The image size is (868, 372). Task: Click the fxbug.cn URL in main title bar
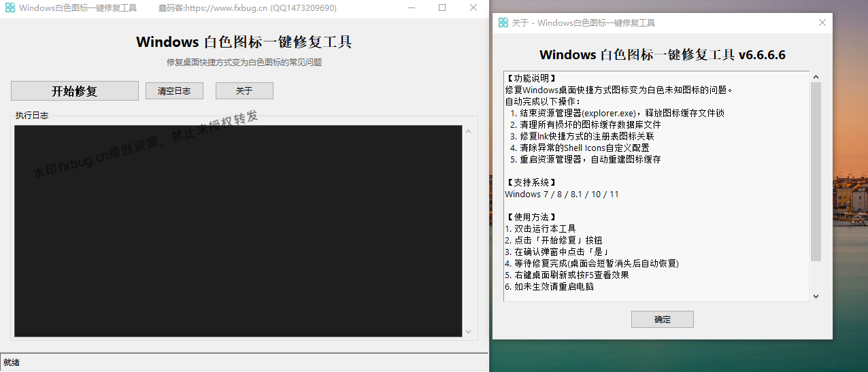[227, 8]
